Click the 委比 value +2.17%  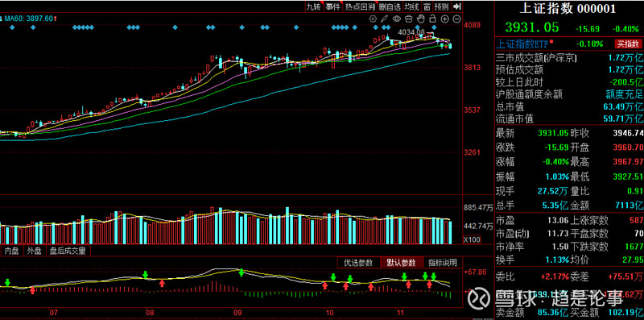coord(555,276)
